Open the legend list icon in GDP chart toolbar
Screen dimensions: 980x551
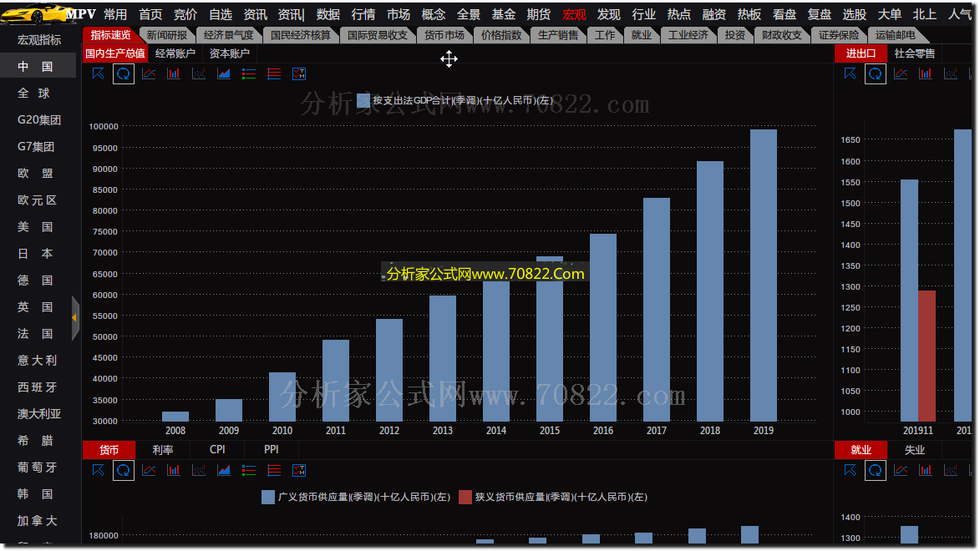click(x=249, y=73)
